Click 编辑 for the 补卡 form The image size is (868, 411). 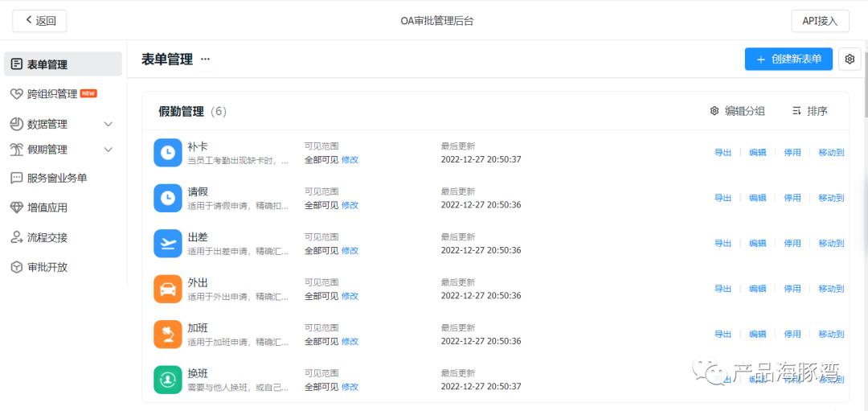coord(758,152)
